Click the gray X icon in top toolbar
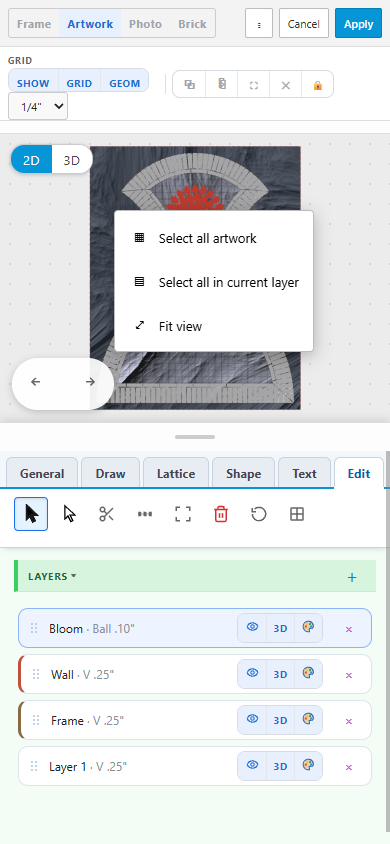 pyautogui.click(x=286, y=85)
